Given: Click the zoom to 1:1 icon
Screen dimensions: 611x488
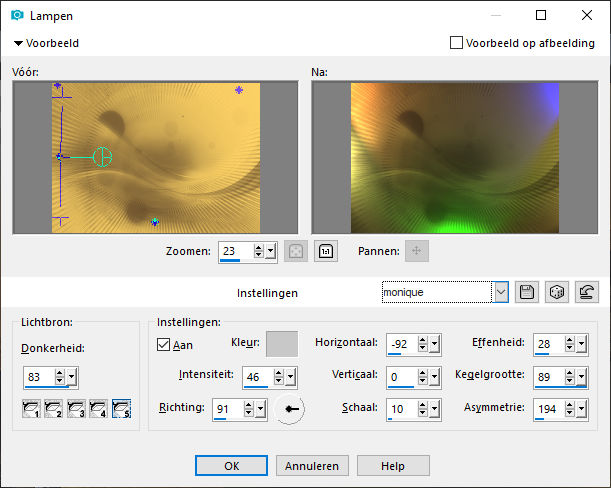Looking at the screenshot, I should tap(326, 251).
